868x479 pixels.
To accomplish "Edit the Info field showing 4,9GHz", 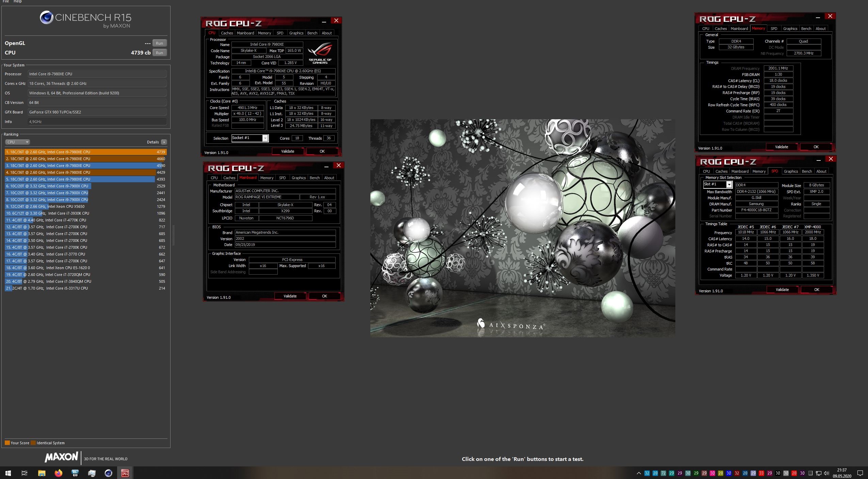I will 97,122.
